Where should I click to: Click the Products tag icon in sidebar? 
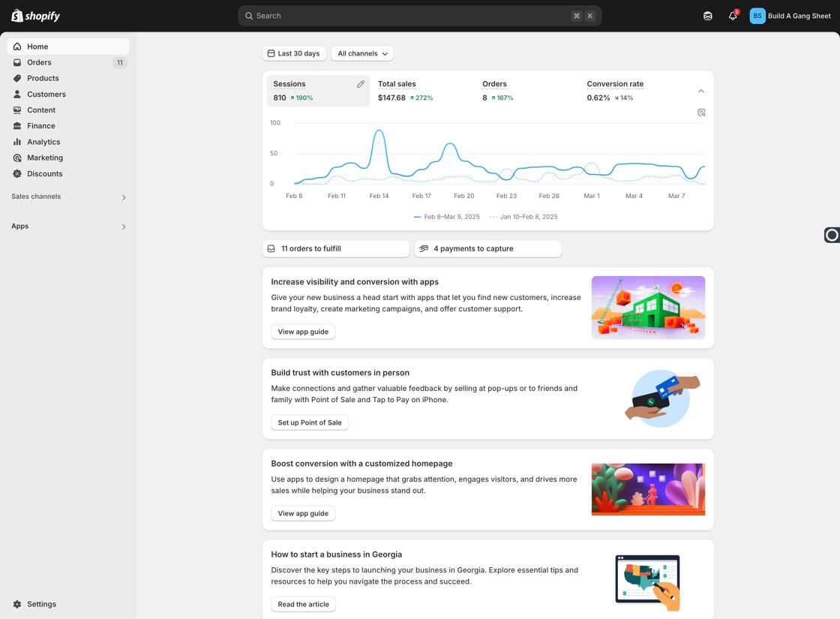point(17,78)
